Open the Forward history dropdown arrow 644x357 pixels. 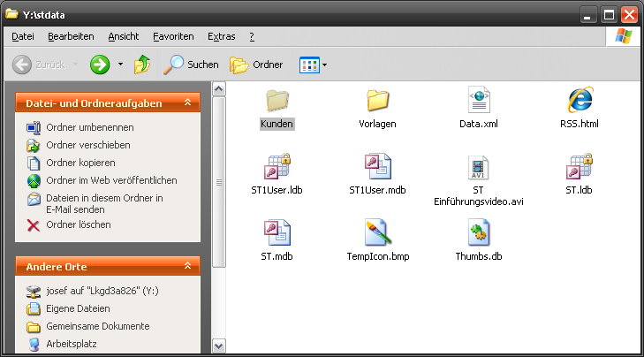coord(120,65)
